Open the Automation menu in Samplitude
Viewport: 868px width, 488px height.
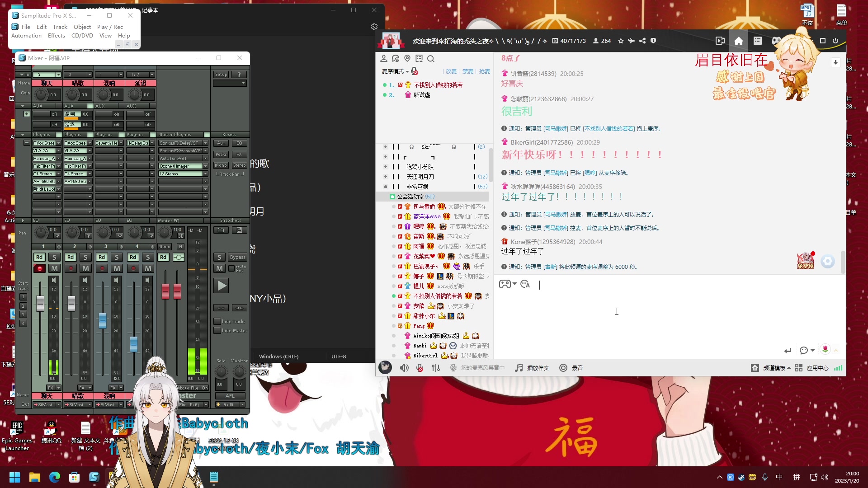[26, 35]
